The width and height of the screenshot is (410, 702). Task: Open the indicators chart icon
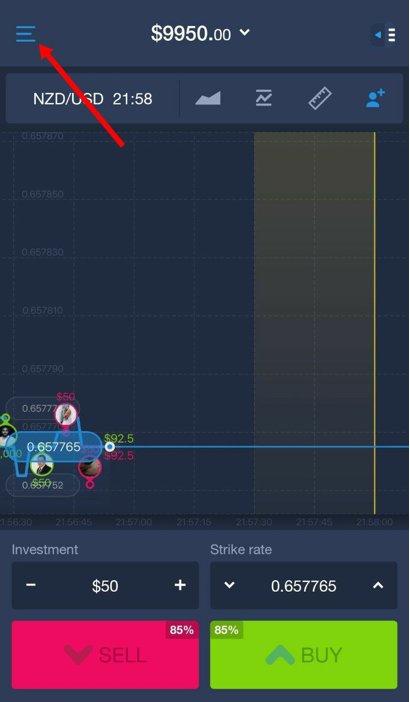coord(264,98)
